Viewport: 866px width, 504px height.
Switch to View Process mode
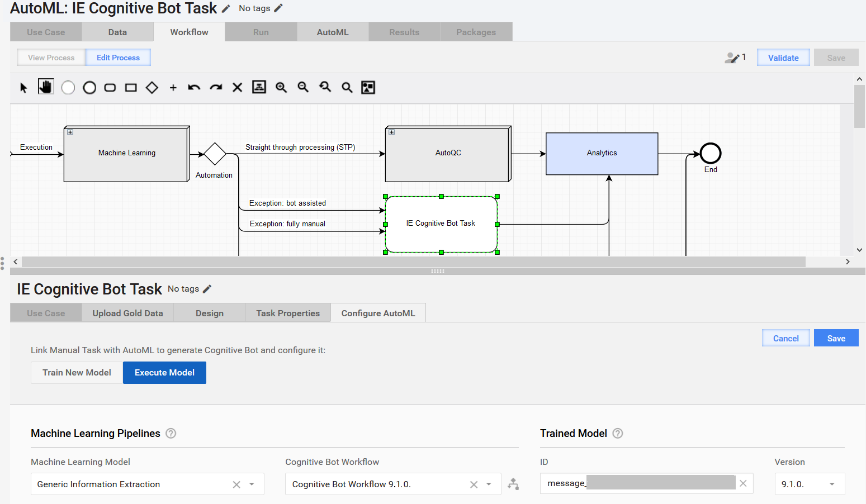point(51,58)
